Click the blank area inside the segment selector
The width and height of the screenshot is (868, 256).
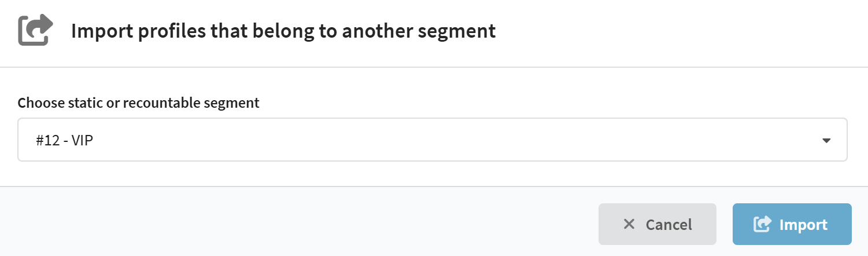[463, 140]
